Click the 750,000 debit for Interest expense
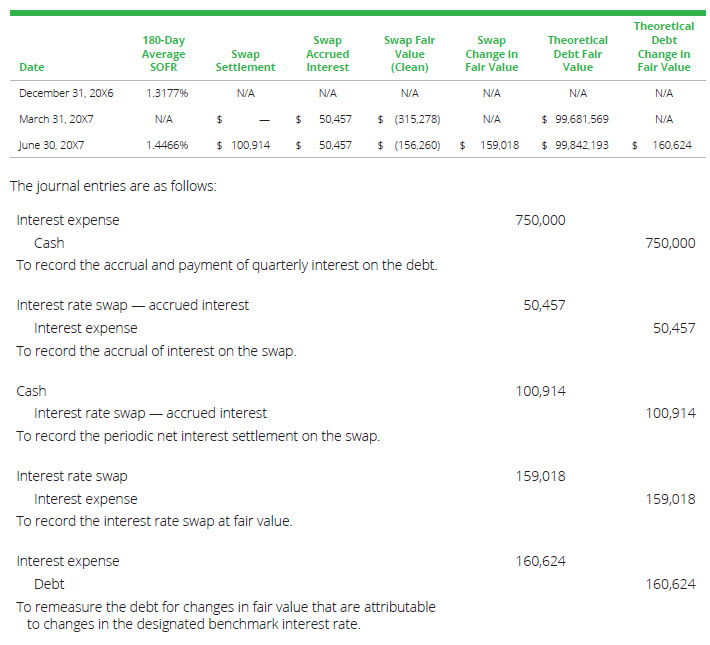 pyautogui.click(x=540, y=220)
